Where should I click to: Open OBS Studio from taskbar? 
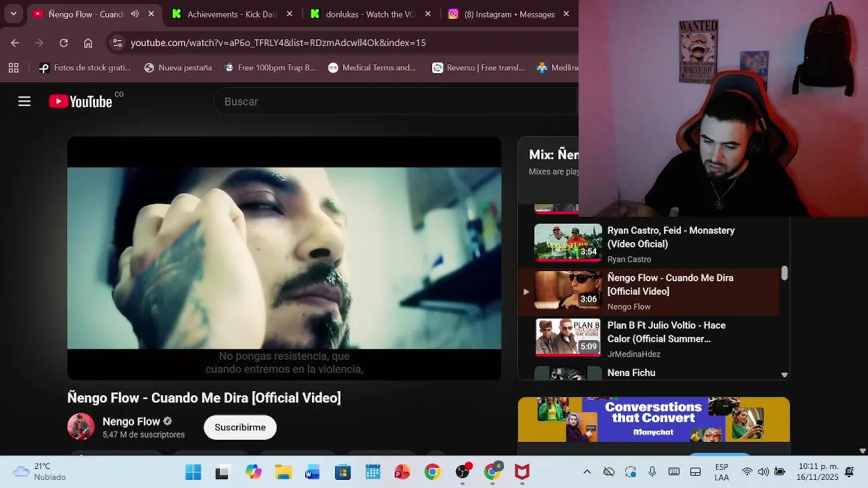click(x=462, y=472)
